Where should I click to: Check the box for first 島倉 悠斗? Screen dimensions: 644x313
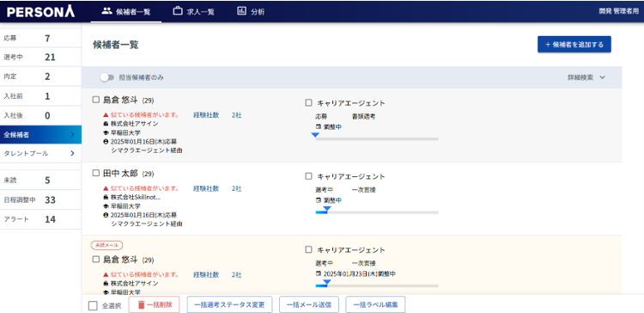pyautogui.click(x=95, y=100)
